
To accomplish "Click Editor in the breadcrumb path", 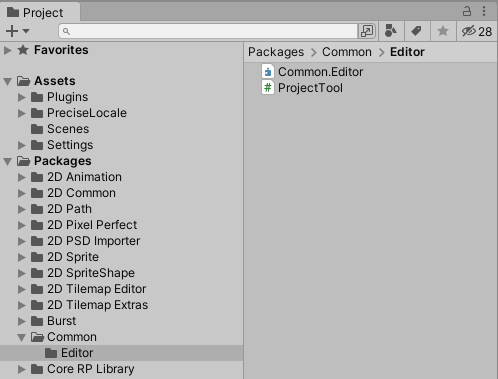I will pyautogui.click(x=407, y=52).
